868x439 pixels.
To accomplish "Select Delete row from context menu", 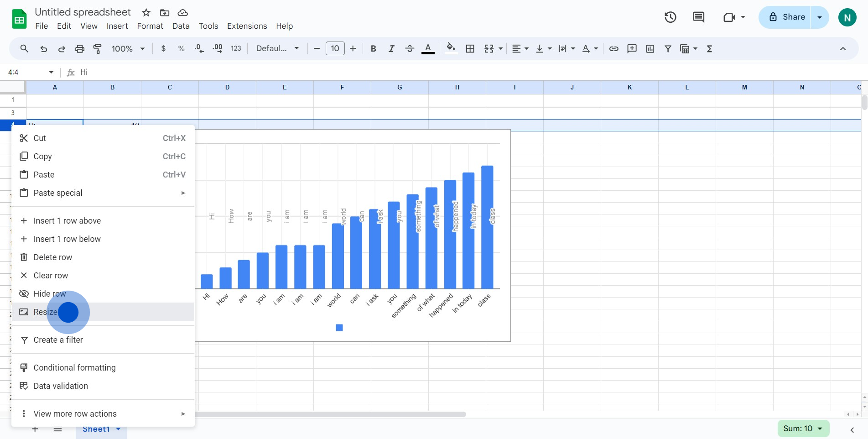I will (53, 257).
